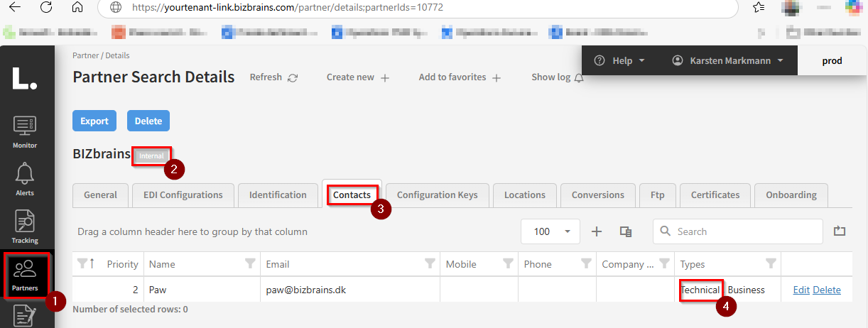Click export grid icon beside search
This screenshot has width=868, height=328.
[x=840, y=231]
